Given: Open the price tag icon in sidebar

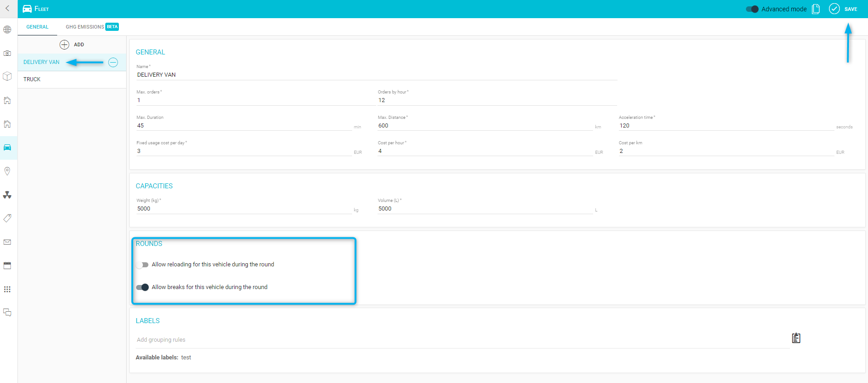Looking at the screenshot, I should coord(7,218).
